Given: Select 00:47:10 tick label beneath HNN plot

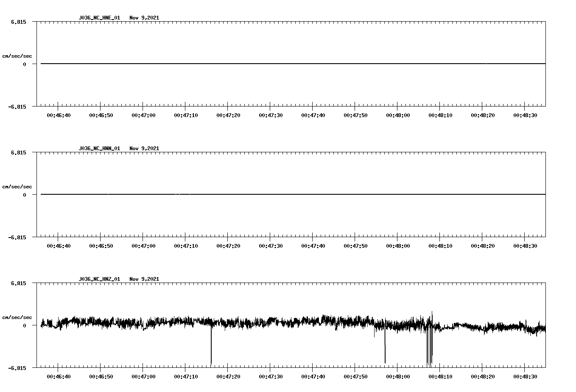Looking at the screenshot, I should click(186, 246).
